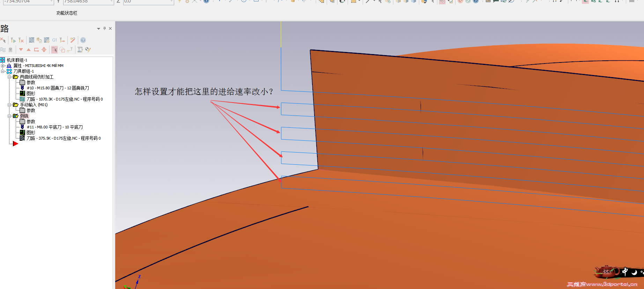The image size is (644, 289).
Task: Open the advanced toolpath display editor
Action: (88, 50)
